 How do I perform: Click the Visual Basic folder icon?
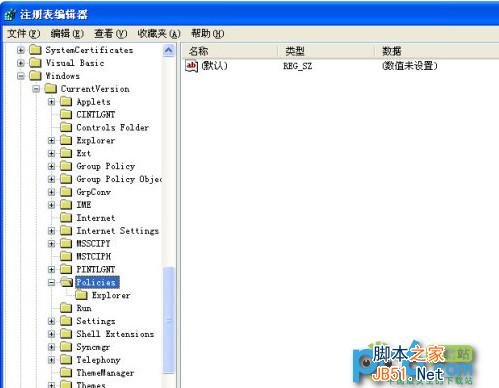coord(35,63)
